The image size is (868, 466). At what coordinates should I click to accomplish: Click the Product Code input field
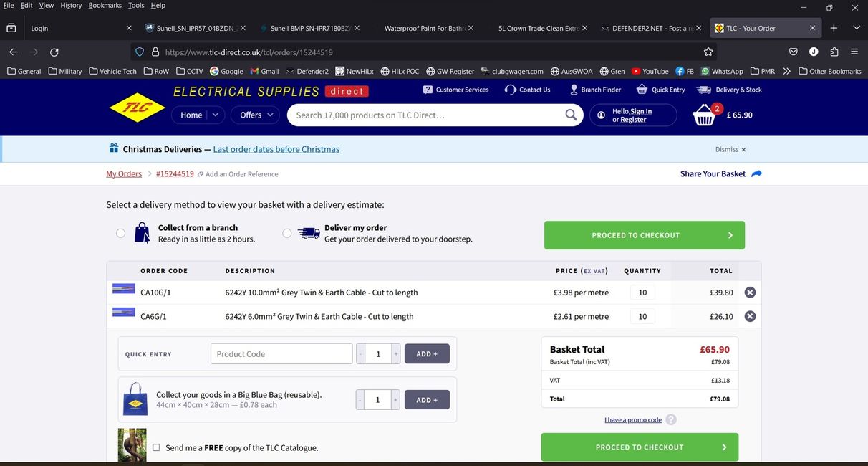(281, 354)
